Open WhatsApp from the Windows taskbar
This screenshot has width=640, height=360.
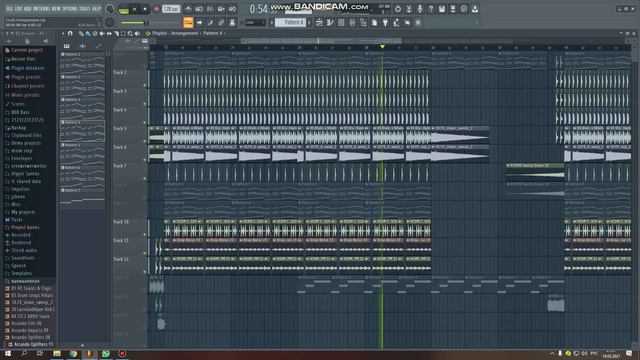106,353
